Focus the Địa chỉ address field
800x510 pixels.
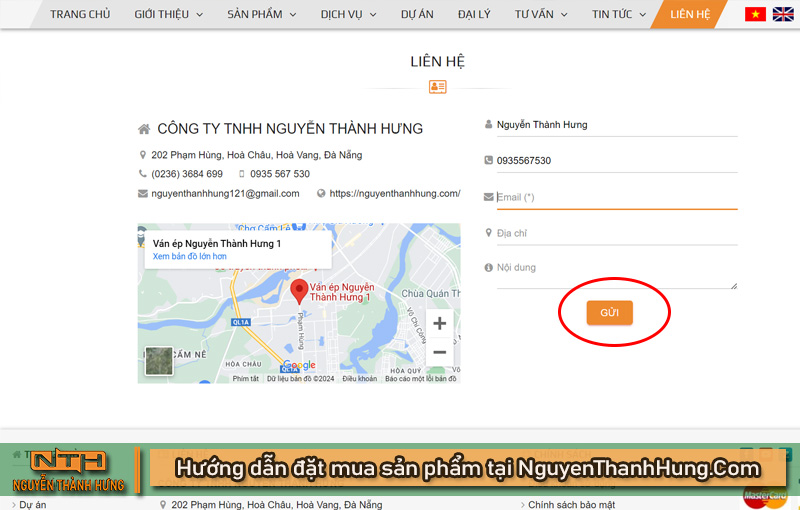[617, 233]
